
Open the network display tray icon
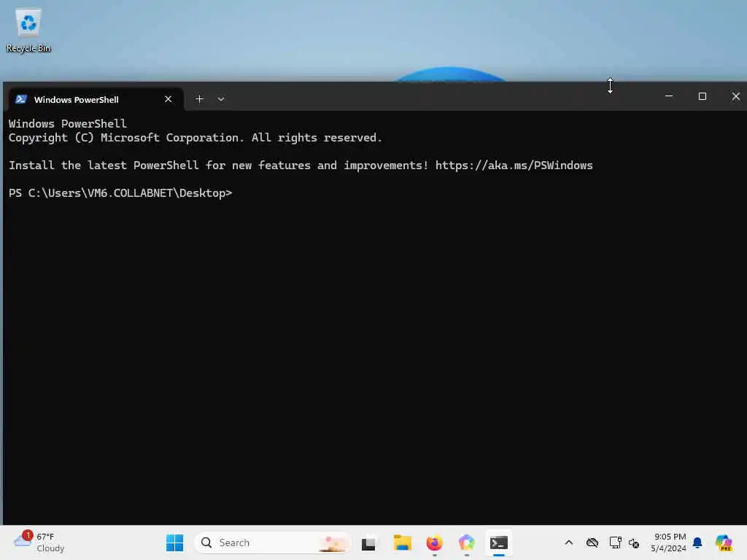coord(616,542)
